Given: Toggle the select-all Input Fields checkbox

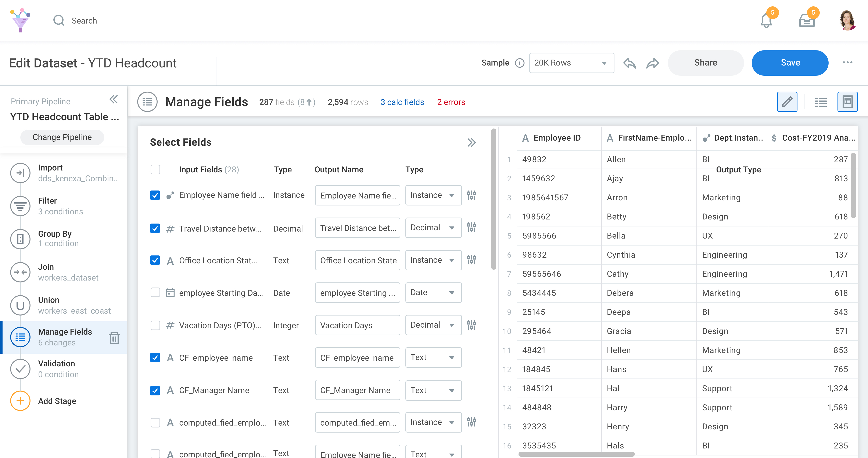Looking at the screenshot, I should click(155, 169).
